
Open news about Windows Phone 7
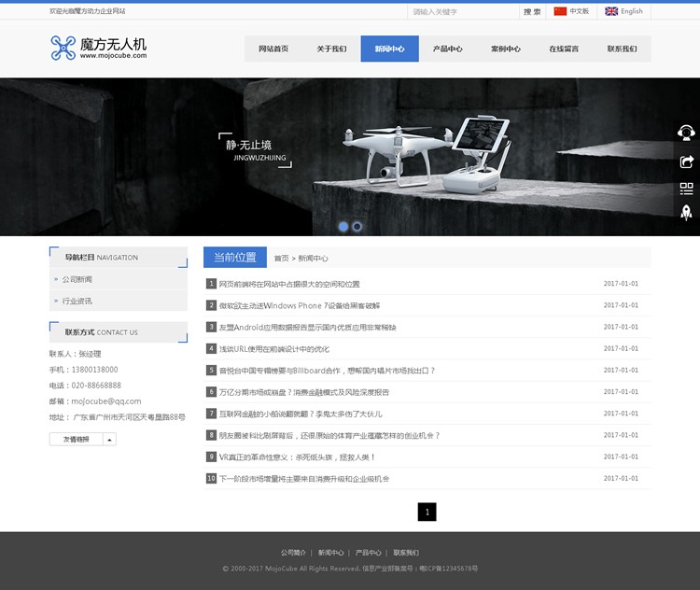pos(300,305)
